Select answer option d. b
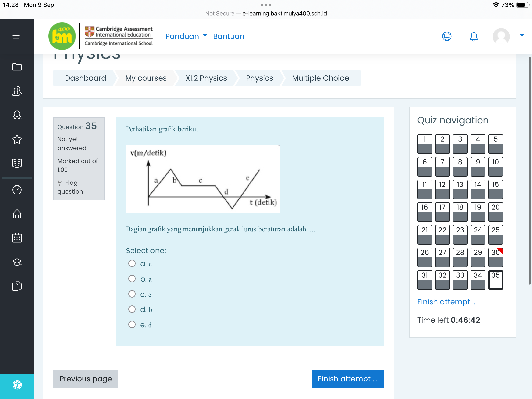The height and width of the screenshot is (399, 532). (132, 309)
